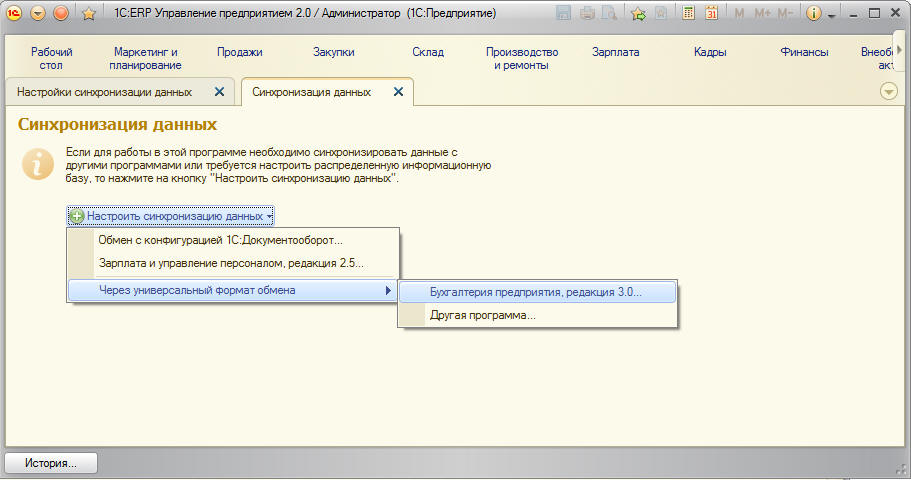The width and height of the screenshot is (911, 480).
Task: Click the info help icon
Action: tap(813, 13)
